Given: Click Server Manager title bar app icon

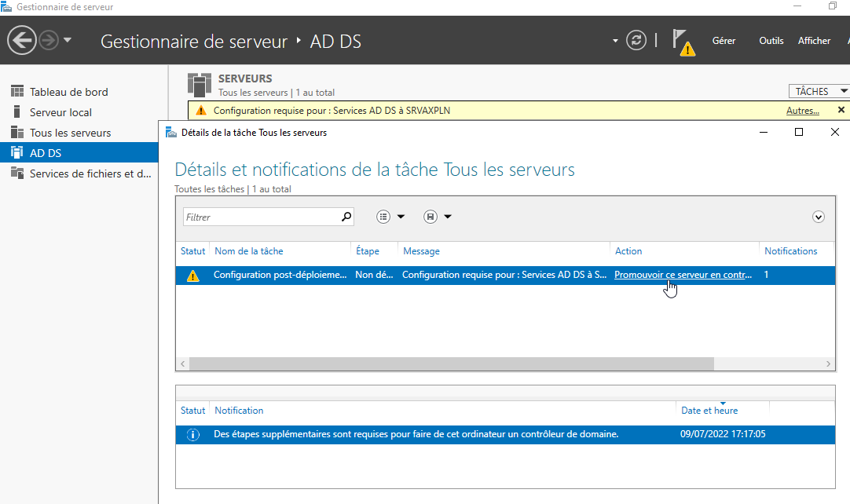Looking at the screenshot, I should (x=6, y=7).
